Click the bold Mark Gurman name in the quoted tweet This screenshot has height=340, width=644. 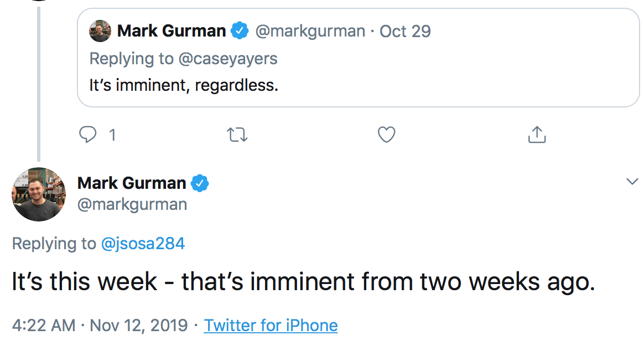point(172,31)
